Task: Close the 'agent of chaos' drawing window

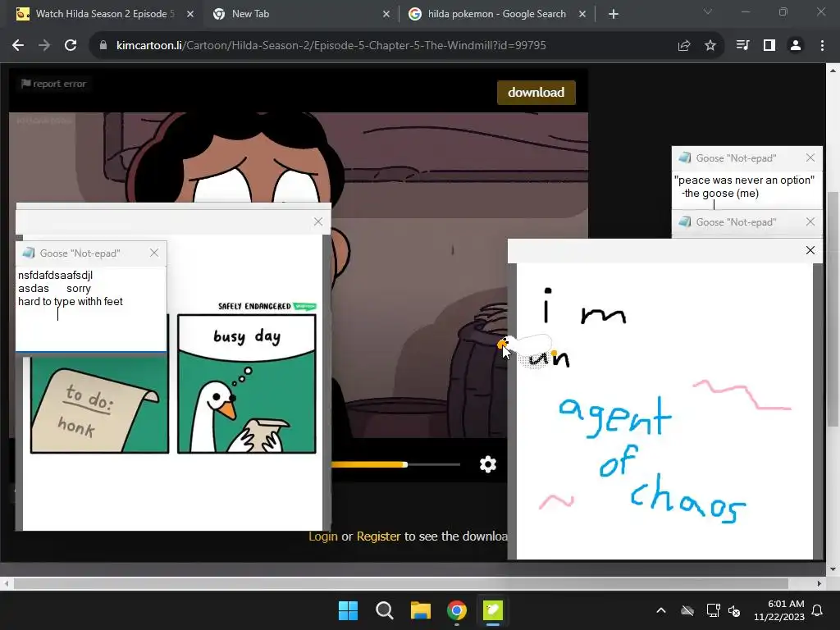Action: 810,250
